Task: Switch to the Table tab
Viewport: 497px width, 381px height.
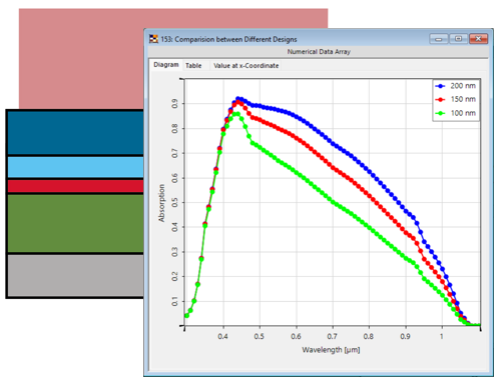Action: click(193, 66)
